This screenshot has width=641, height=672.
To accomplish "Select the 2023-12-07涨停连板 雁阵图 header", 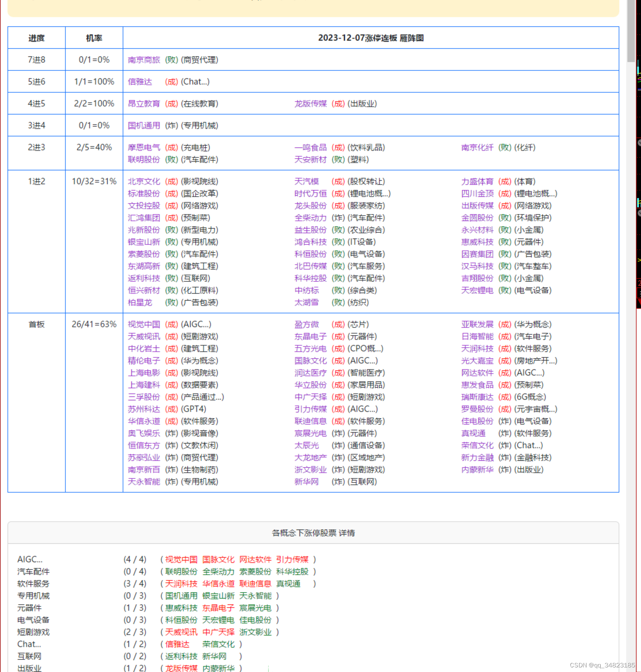I will click(371, 38).
